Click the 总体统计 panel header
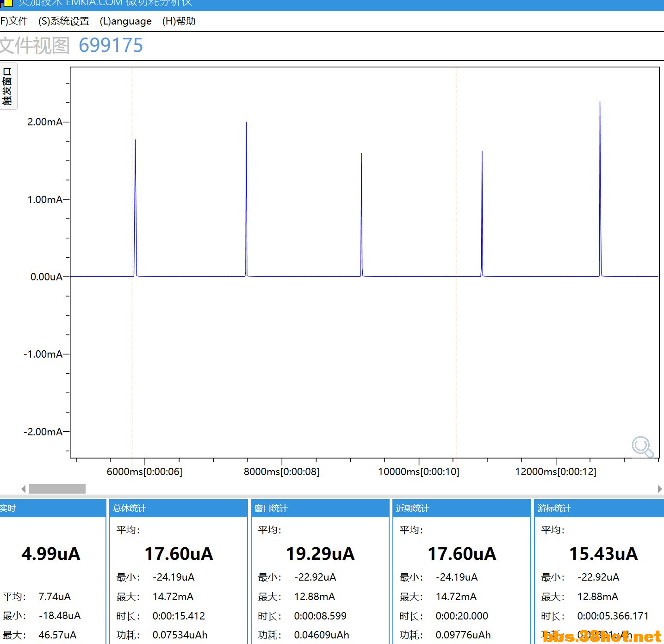Image resolution: width=664 pixels, height=644 pixels. click(x=178, y=508)
